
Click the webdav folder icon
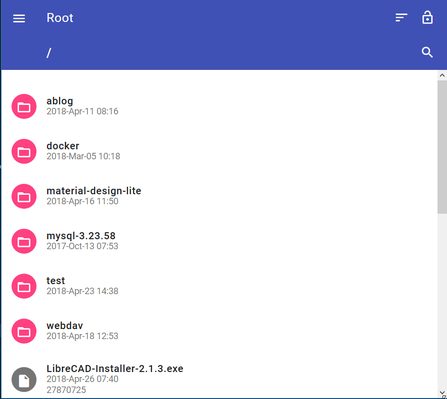pos(24,331)
